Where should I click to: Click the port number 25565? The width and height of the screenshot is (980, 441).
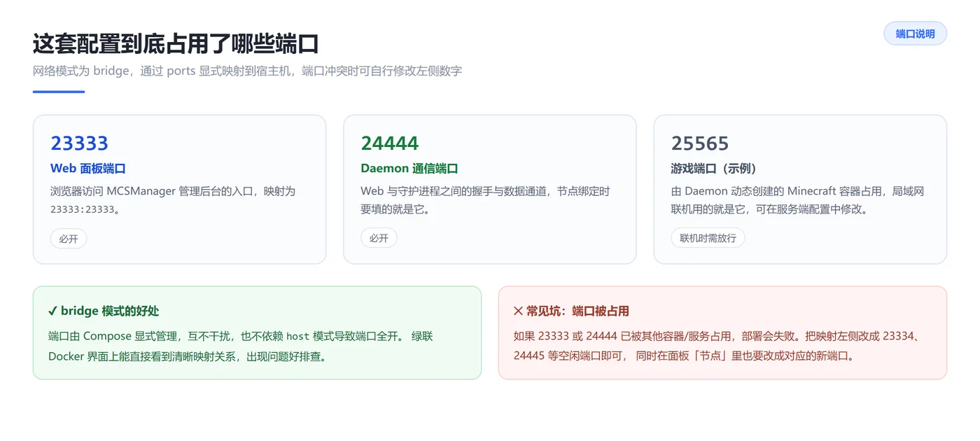(700, 143)
